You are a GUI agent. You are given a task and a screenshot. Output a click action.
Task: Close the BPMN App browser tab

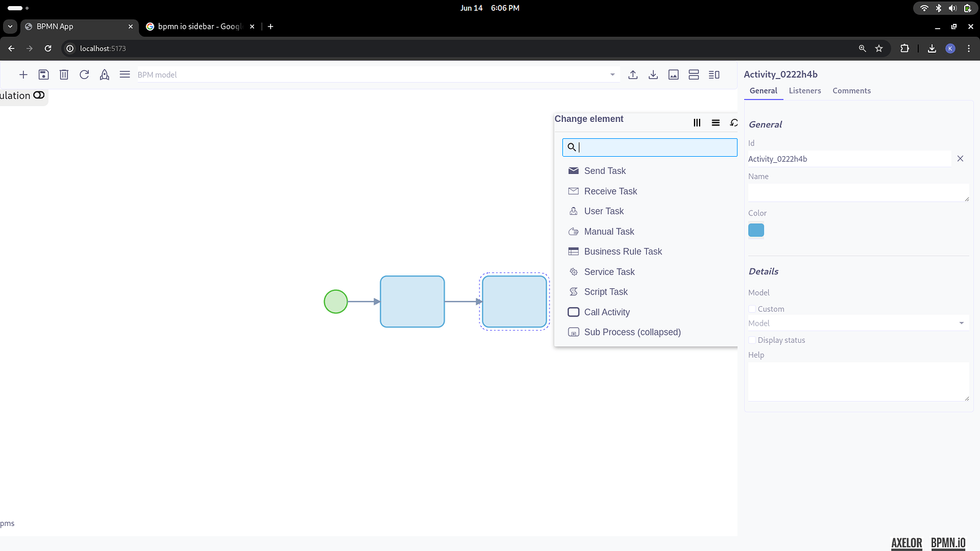130,26
